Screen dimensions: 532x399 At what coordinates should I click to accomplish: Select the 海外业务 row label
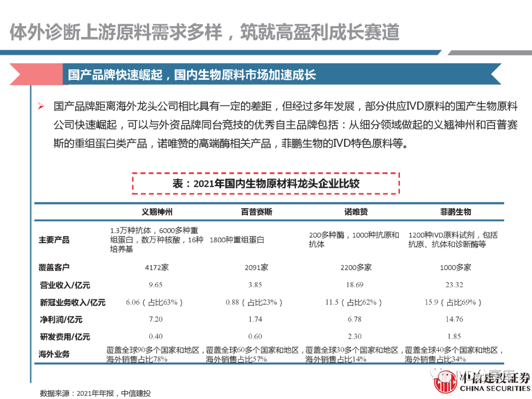point(54,354)
